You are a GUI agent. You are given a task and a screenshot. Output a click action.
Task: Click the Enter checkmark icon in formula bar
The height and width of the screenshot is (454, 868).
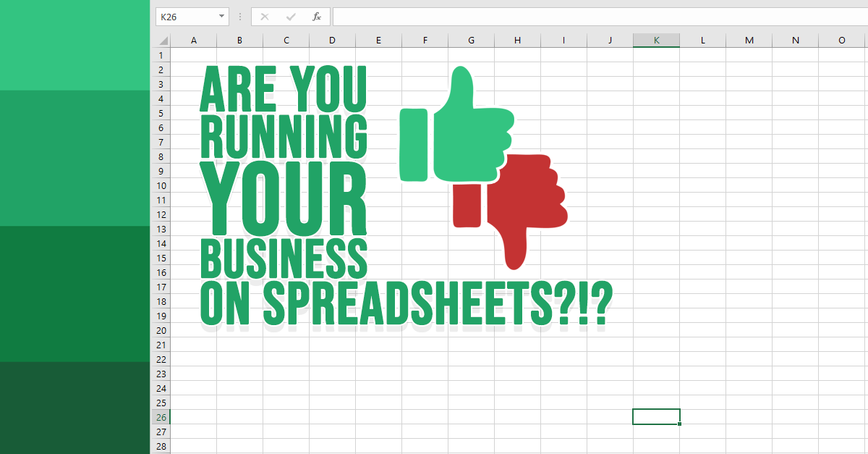click(x=291, y=17)
